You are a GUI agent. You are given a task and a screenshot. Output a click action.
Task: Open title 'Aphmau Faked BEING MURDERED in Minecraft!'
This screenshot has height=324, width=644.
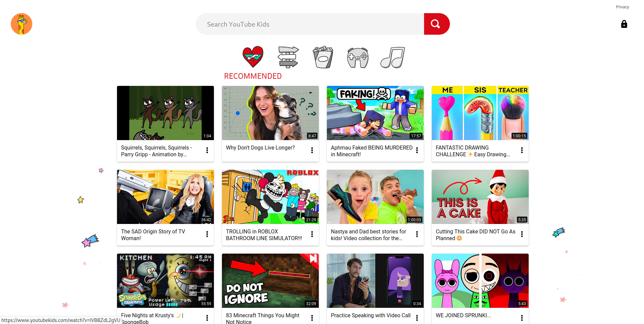pyautogui.click(x=372, y=151)
